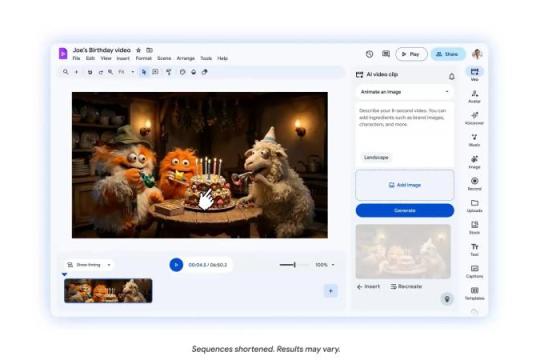Click the Landscape aspect ratio chip
The height and width of the screenshot is (360, 540).
click(x=376, y=157)
